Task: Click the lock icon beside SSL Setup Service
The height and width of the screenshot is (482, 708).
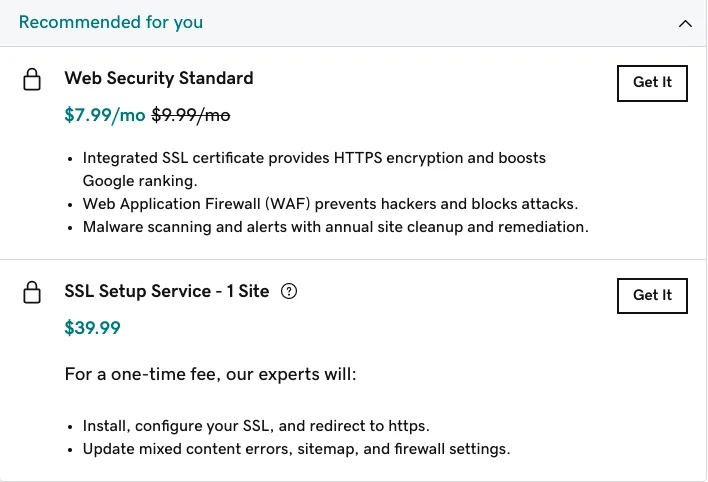Action: point(32,292)
